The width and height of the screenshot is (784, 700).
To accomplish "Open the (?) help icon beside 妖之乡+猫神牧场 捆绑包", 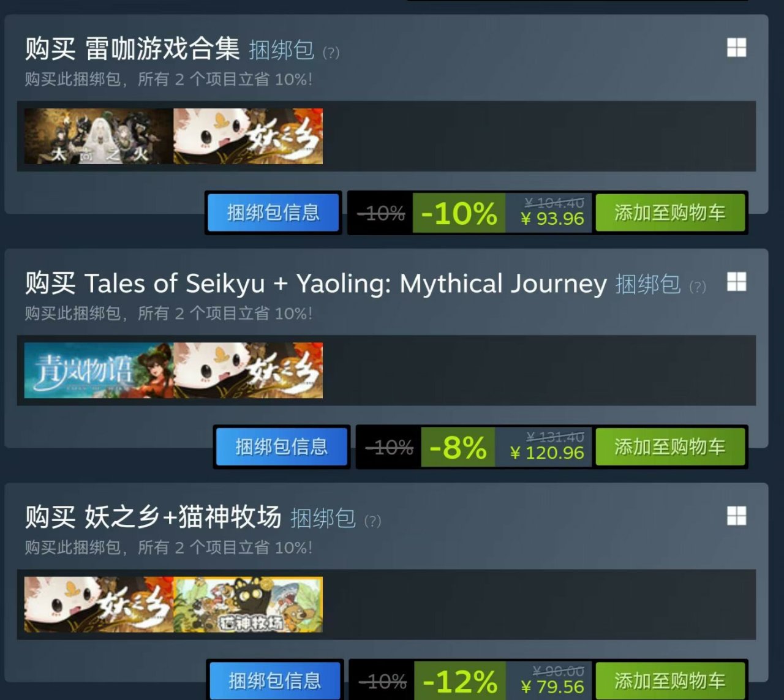I will [372, 521].
